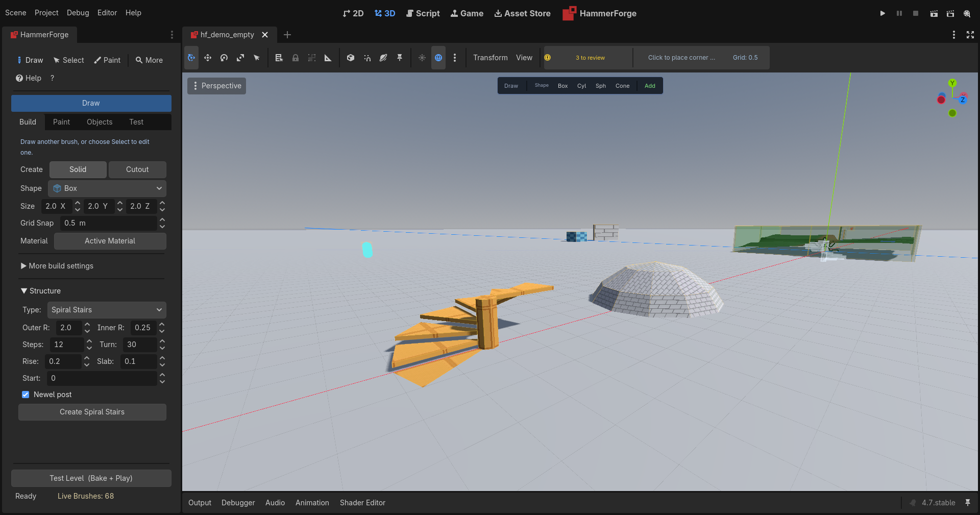Click the Add button in shape bar
Viewport: 980px width, 515px height.
coord(650,86)
